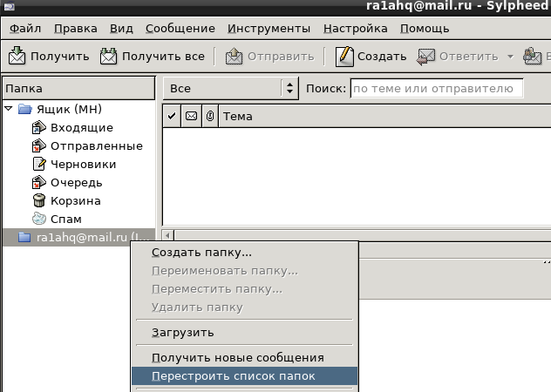The height and width of the screenshot is (392, 551).
Task: Select the Отправленные folder name
Action: pos(97,146)
